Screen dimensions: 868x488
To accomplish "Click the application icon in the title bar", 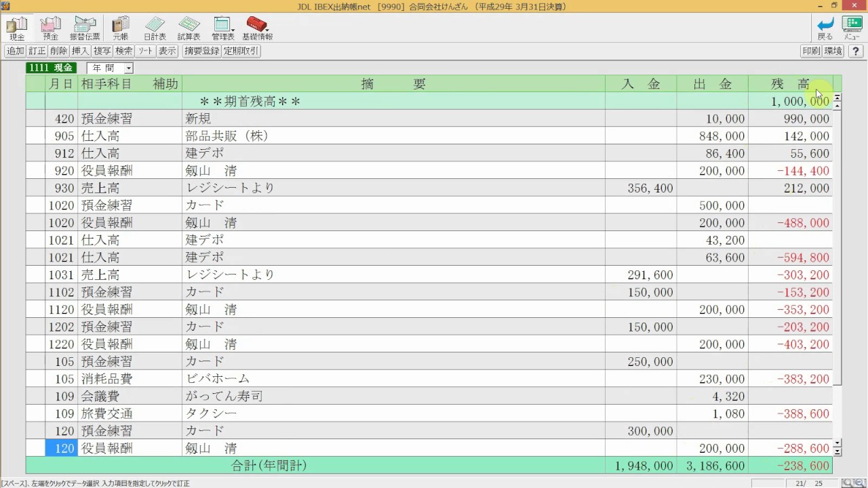I will (x=6, y=6).
